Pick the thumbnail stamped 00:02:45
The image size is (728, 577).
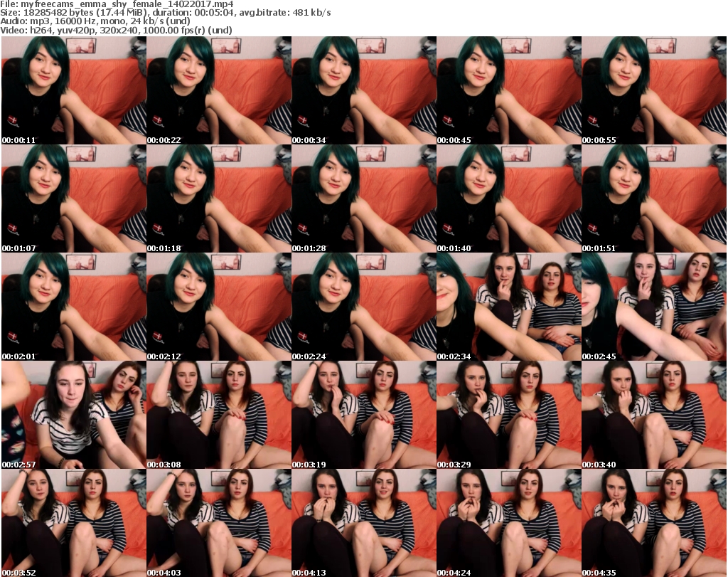[654, 307]
